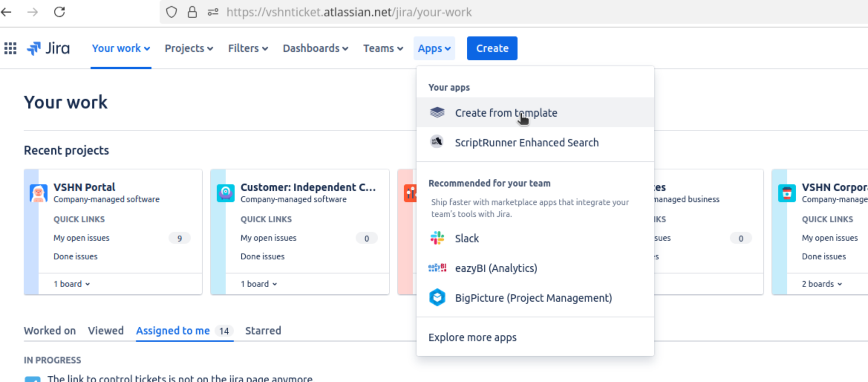Click the Customer: Independent C... project avatar

pos(226,193)
